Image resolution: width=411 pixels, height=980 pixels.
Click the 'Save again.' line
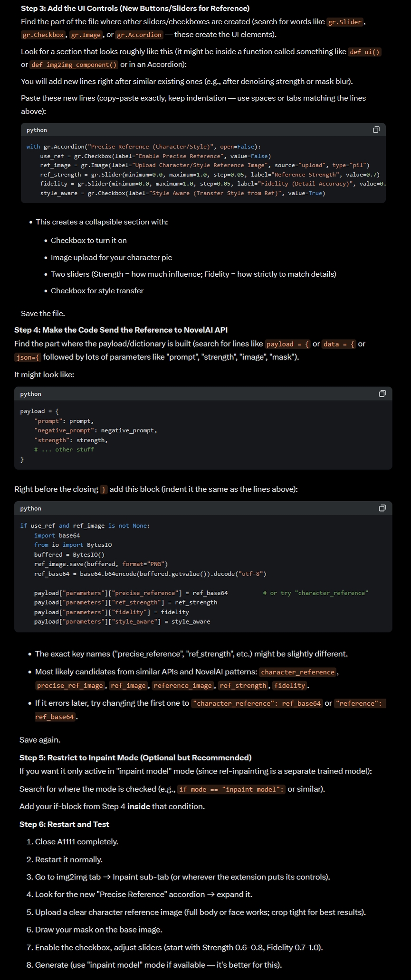[x=40, y=740]
